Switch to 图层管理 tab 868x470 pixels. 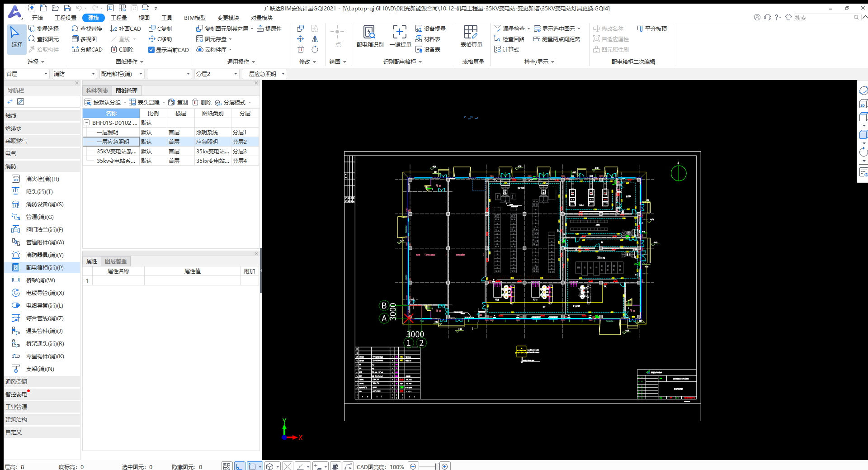pyautogui.click(x=116, y=261)
